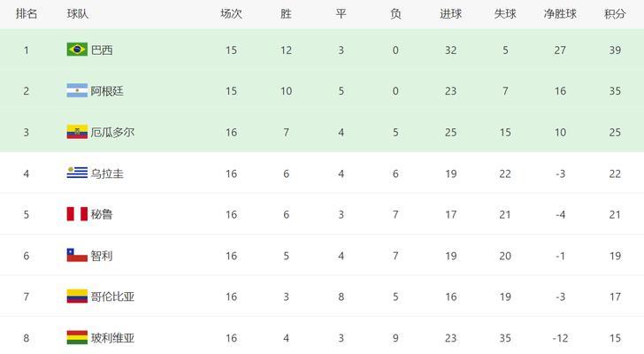The height and width of the screenshot is (354, 644).
Task: Click the Uruguay flag icon
Action: [x=77, y=173]
